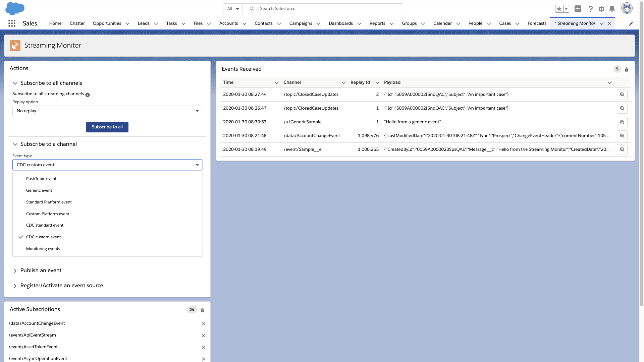Viewport: 644px width, 362px height.
Task: Unsubscribe from /data/AccountChangeEvent
Action: tap(204, 324)
